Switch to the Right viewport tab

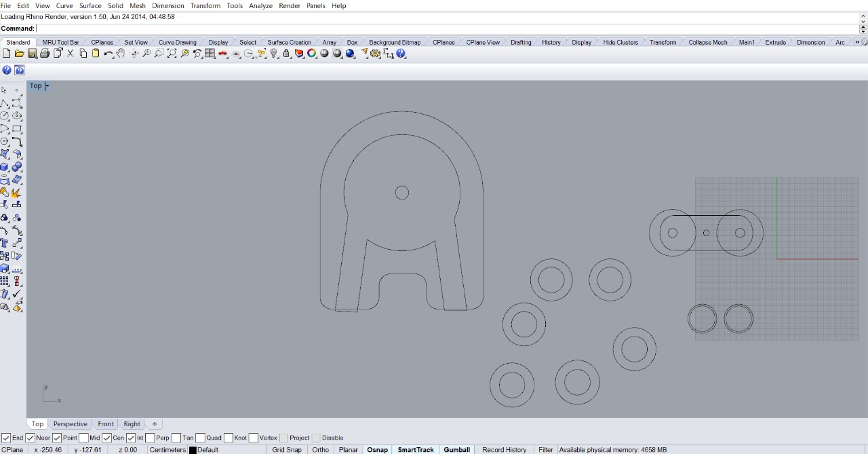(132, 424)
